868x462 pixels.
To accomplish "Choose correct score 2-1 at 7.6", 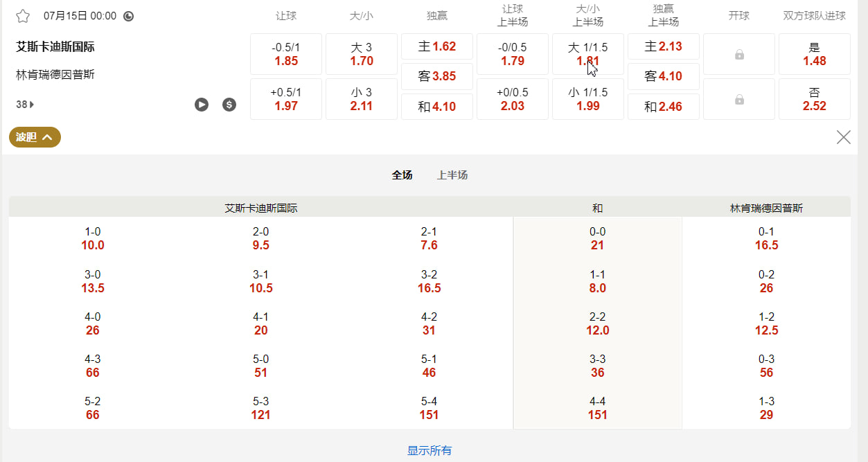I will [429, 239].
